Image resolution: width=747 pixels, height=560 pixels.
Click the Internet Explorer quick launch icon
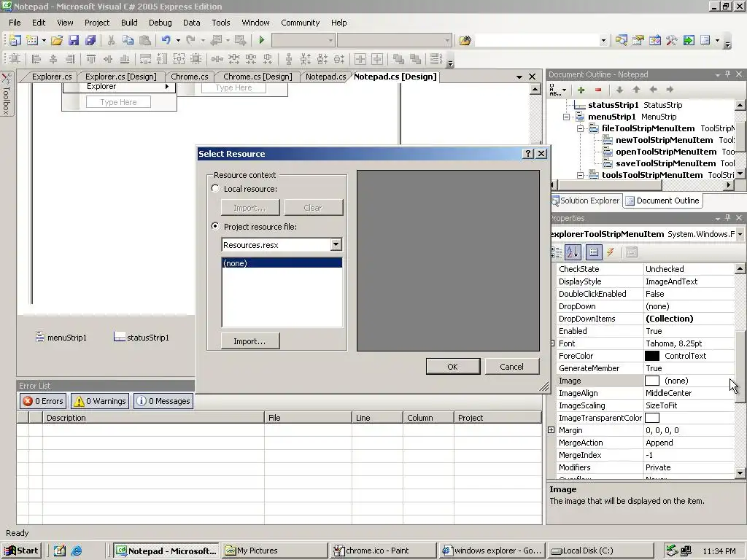pyautogui.click(x=76, y=551)
